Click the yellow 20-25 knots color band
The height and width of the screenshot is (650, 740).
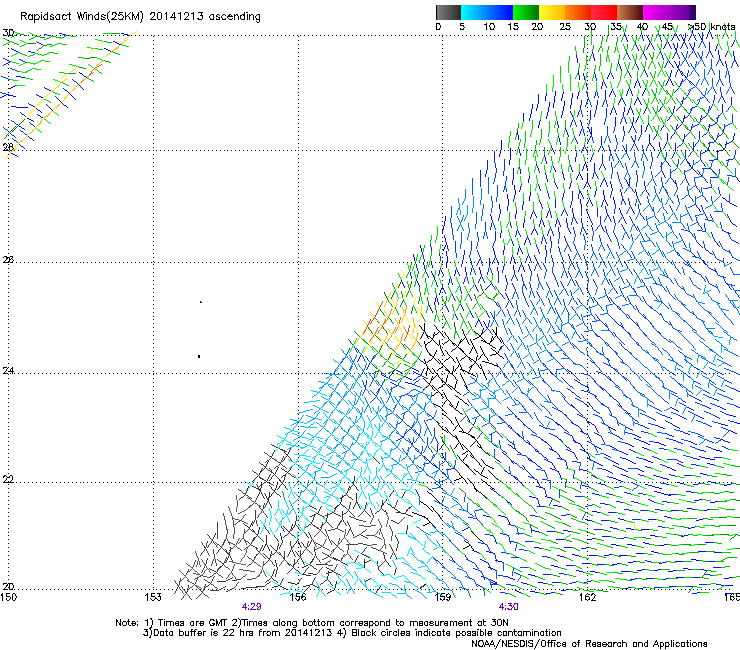tap(552, 12)
